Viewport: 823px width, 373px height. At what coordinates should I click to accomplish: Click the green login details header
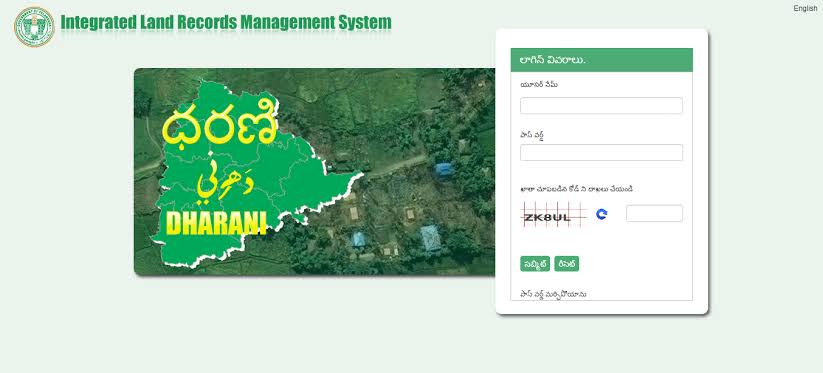(602, 60)
